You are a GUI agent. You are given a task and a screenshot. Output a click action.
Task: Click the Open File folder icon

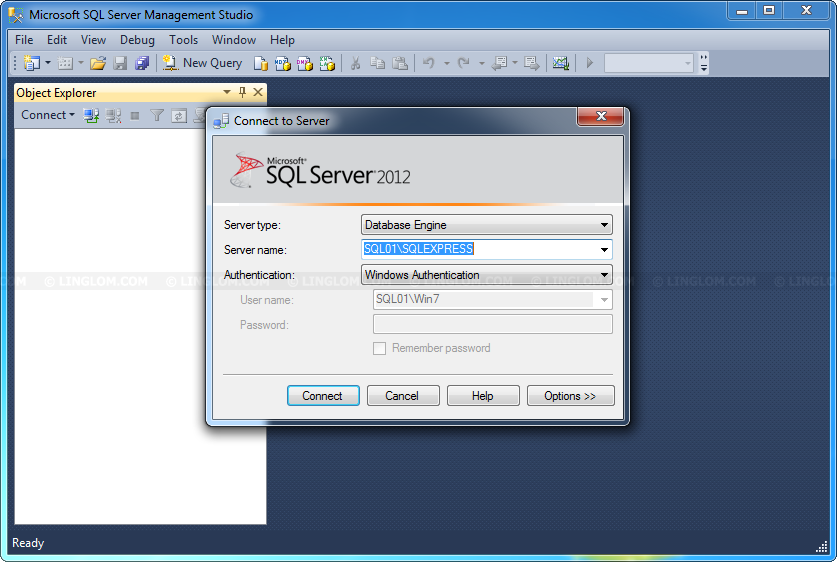pos(98,63)
